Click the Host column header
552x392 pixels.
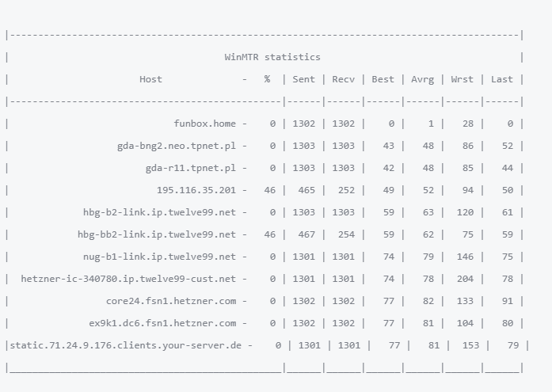click(x=150, y=79)
